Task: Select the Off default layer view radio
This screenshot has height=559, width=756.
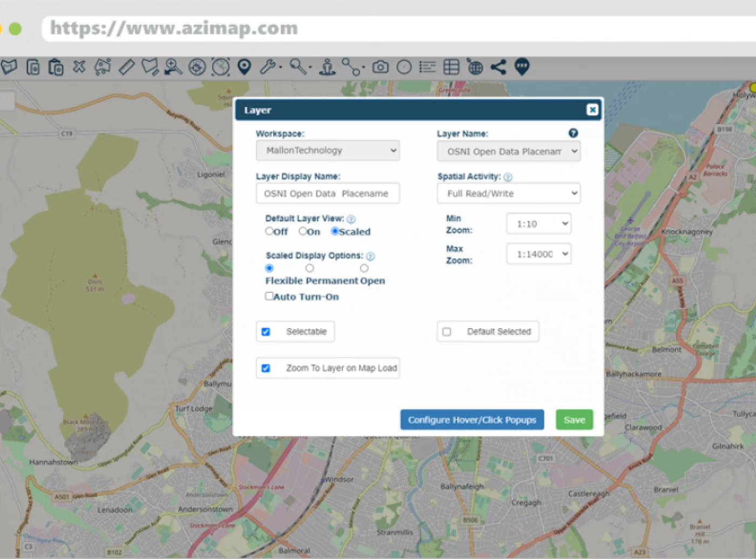Action: pos(269,231)
